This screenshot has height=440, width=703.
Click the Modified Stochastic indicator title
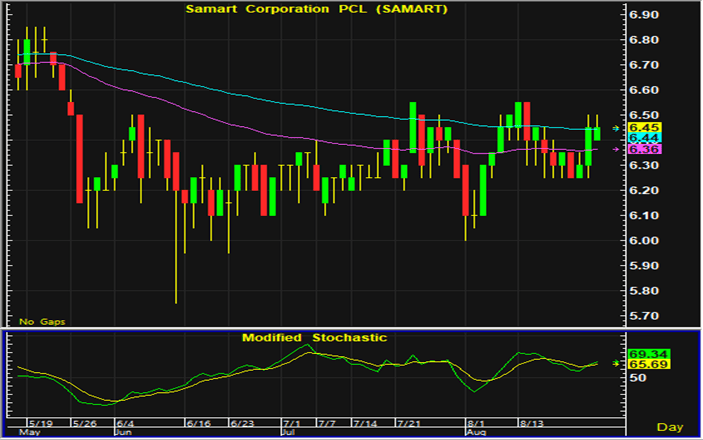pyautogui.click(x=314, y=338)
